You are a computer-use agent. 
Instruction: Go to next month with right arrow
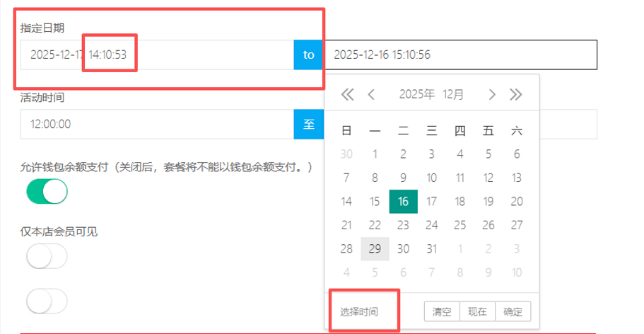[x=492, y=95]
